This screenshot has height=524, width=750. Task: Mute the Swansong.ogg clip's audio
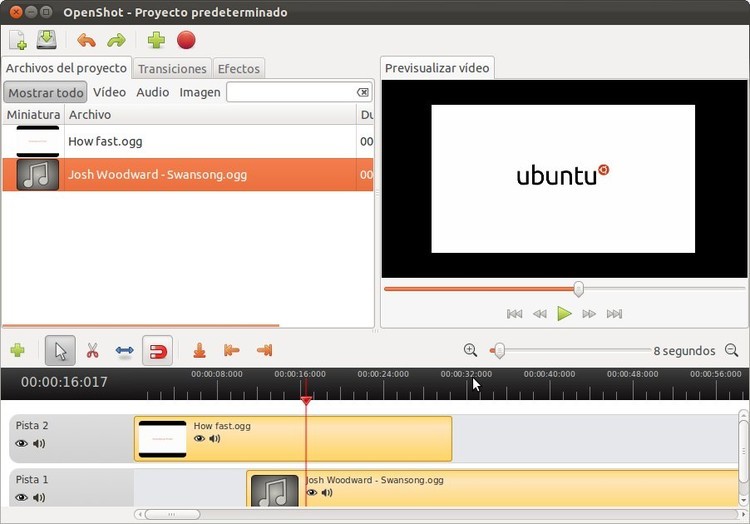click(x=327, y=492)
